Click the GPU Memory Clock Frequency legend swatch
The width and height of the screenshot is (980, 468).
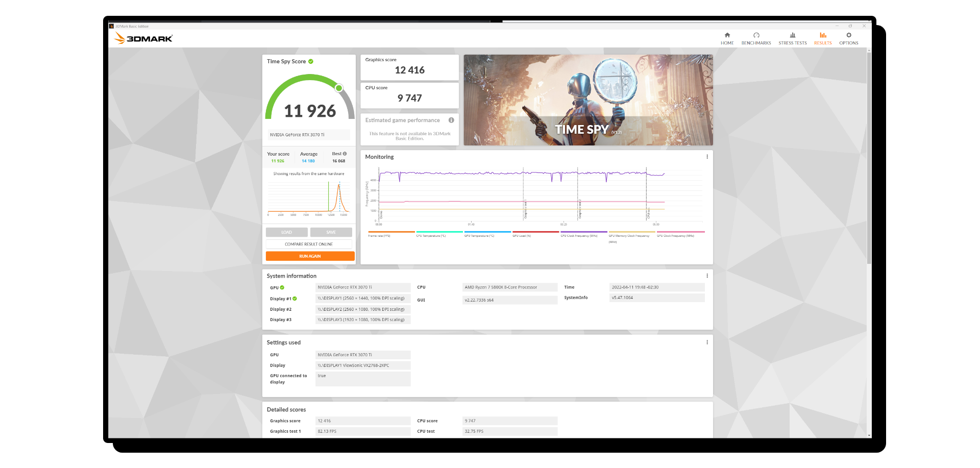tap(632, 232)
